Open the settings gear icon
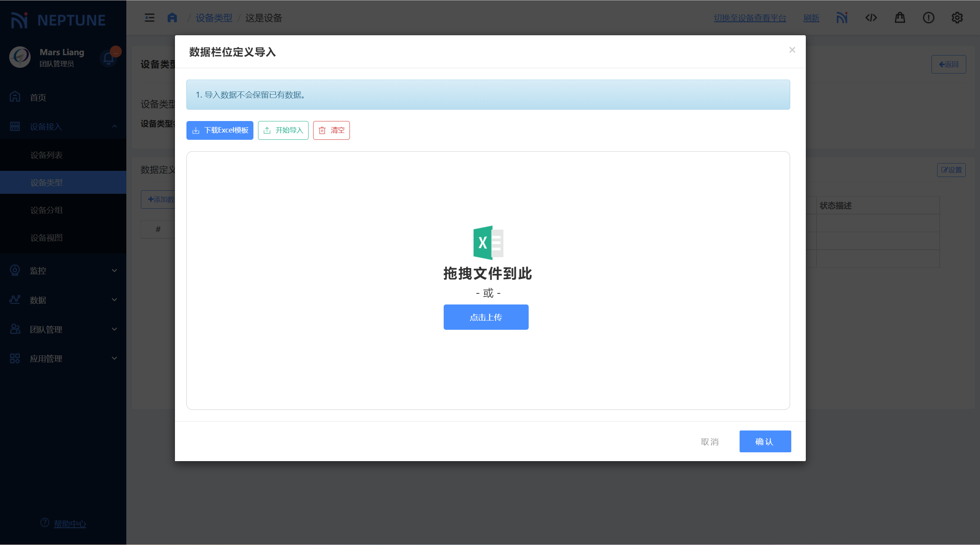Image resolution: width=980 pixels, height=545 pixels. 957,18
